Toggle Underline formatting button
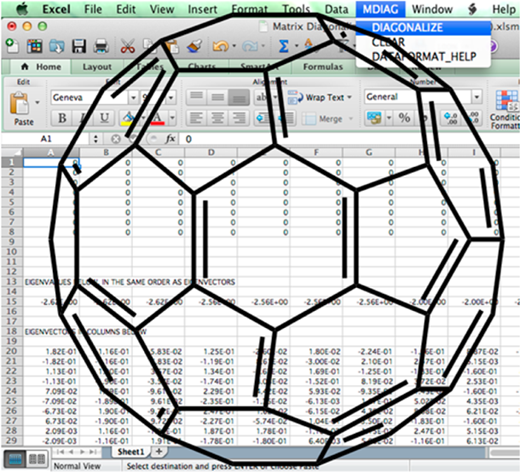This screenshot has height=472, width=520. pyautogui.click(x=104, y=118)
